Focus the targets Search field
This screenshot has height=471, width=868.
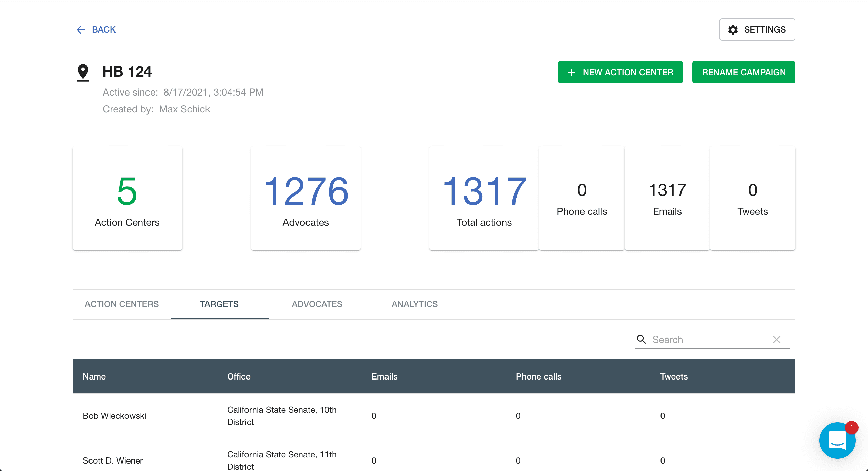click(709, 340)
